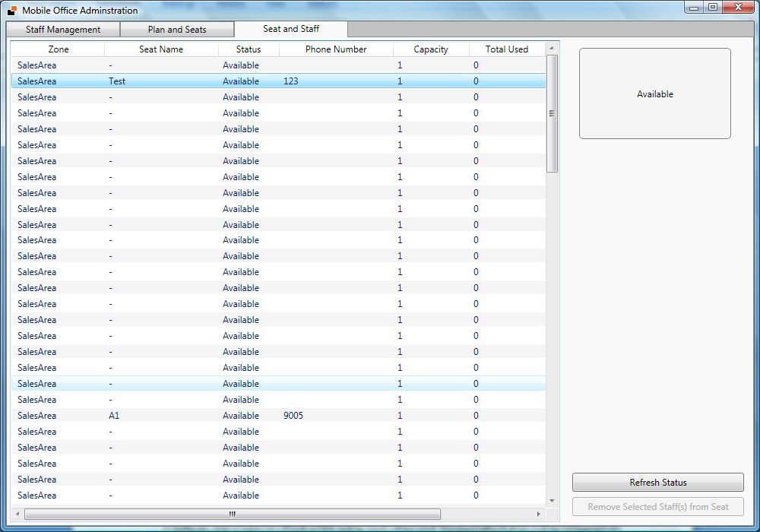Click Remove Selected Staff(s) from Seat button

[x=657, y=507]
